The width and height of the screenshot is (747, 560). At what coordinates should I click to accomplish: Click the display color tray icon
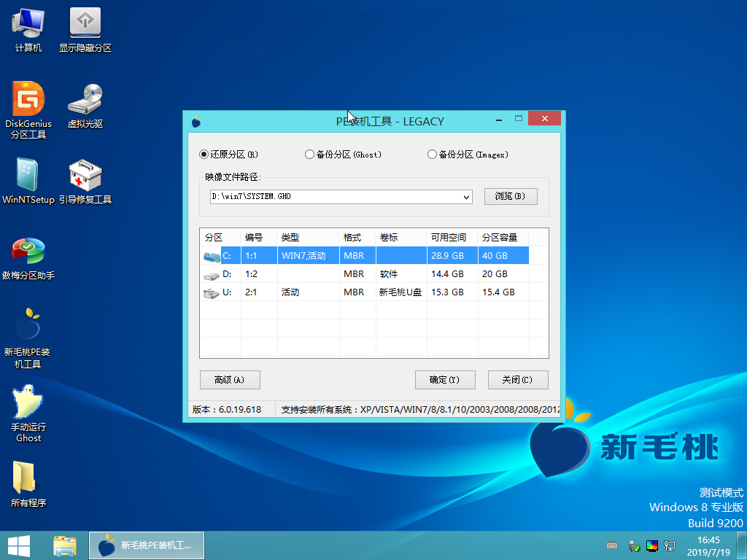[x=651, y=545]
